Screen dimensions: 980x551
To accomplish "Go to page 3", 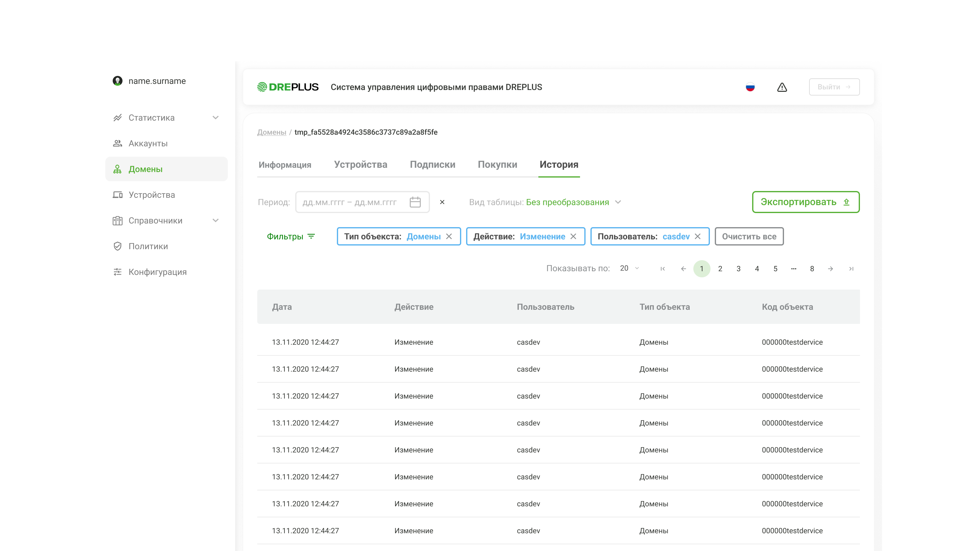I will point(738,269).
